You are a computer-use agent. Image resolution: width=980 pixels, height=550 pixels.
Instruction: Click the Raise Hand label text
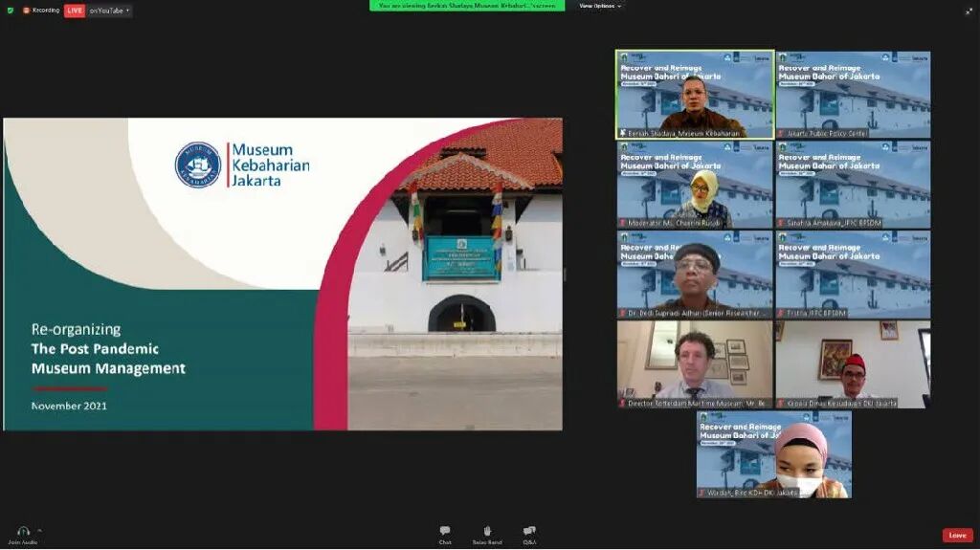click(x=487, y=542)
